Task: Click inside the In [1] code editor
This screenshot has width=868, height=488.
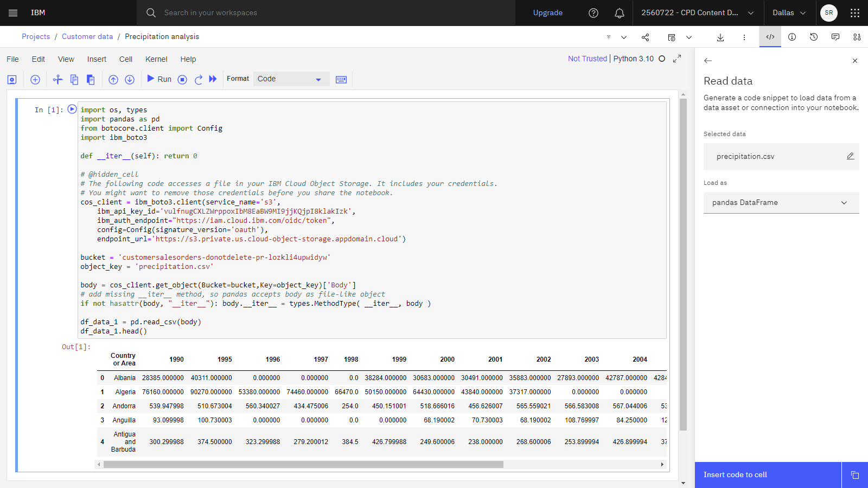Action: (x=372, y=220)
